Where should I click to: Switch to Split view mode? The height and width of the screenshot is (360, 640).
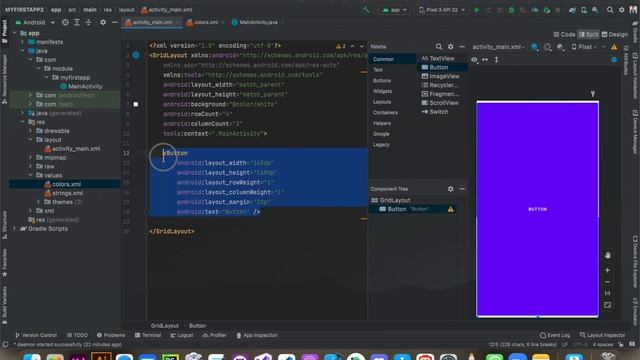(x=588, y=35)
